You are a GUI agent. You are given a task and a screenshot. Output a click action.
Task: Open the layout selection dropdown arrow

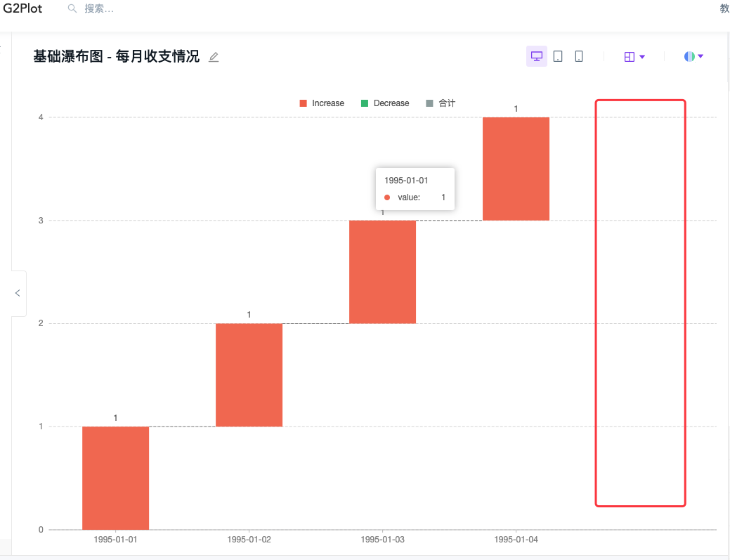[x=641, y=56]
